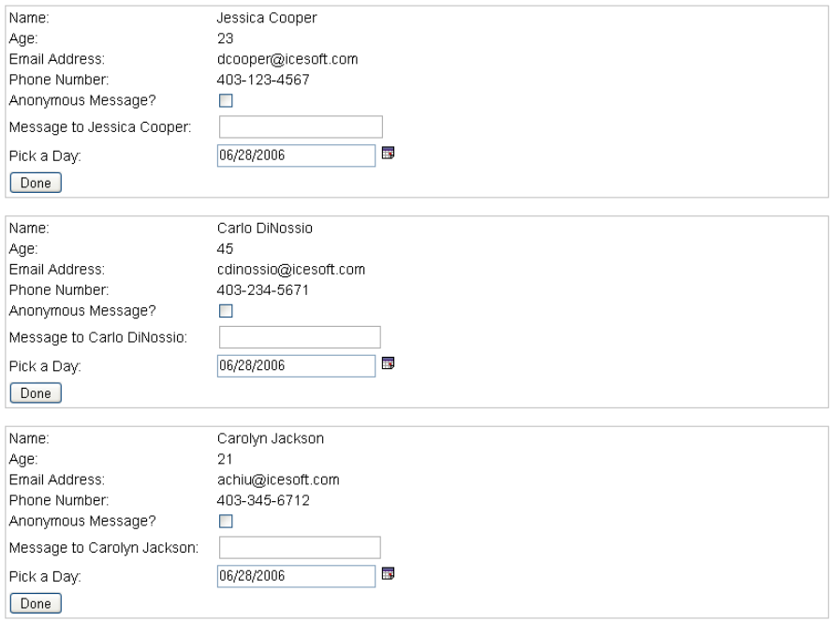Click email cdinossio@icesoft.com
Viewport: 840px width, 621px height.
tap(290, 270)
